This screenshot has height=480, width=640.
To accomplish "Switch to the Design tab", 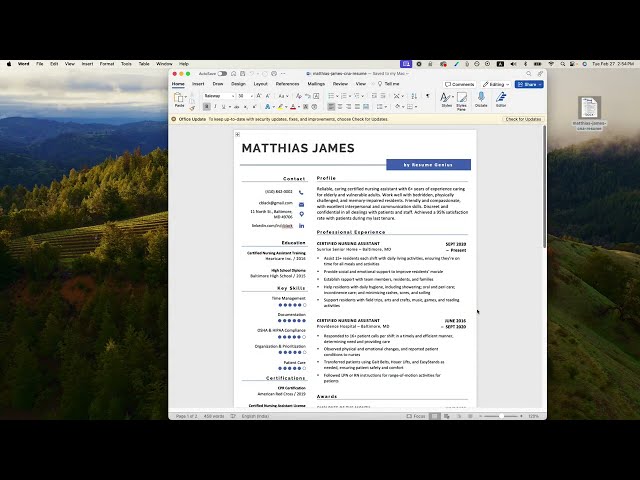I will (x=238, y=84).
